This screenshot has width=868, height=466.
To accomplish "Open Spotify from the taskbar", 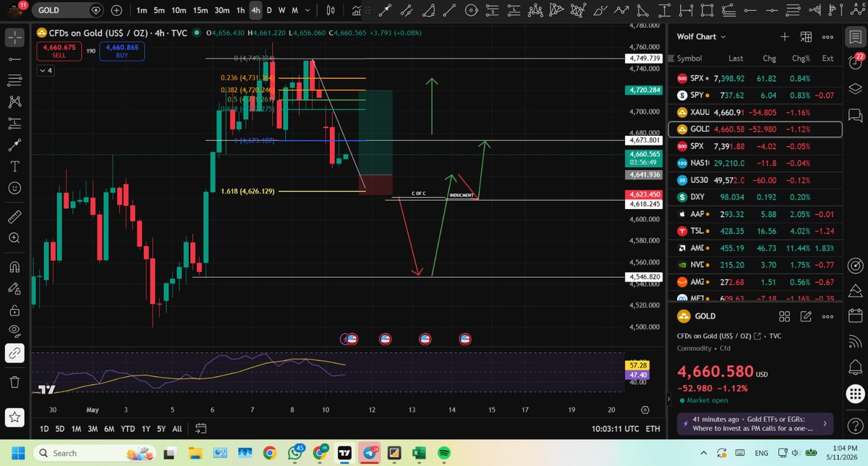I will point(443,453).
